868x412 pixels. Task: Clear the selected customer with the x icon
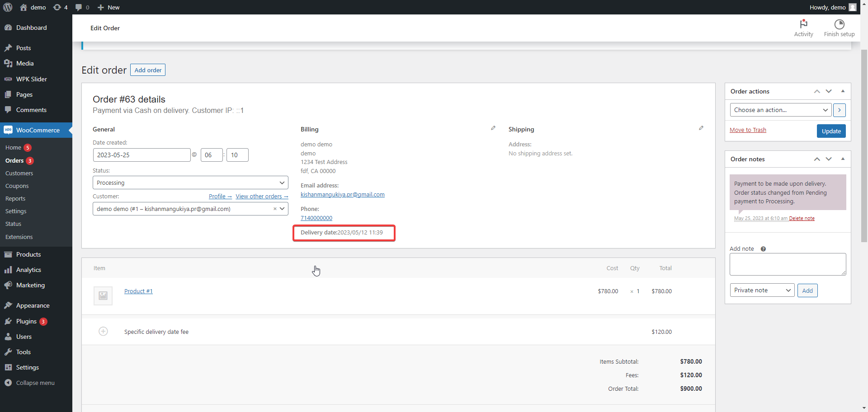(275, 209)
